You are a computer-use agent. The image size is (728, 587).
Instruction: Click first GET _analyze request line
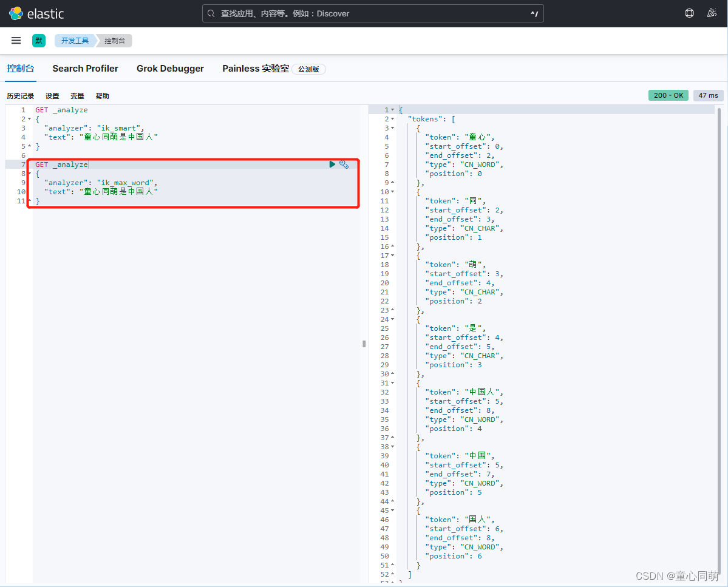(x=61, y=110)
